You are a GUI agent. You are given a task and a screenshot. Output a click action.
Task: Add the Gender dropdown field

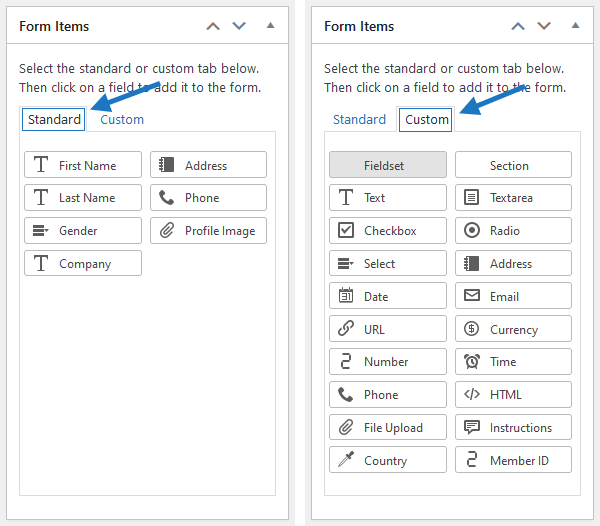82,231
